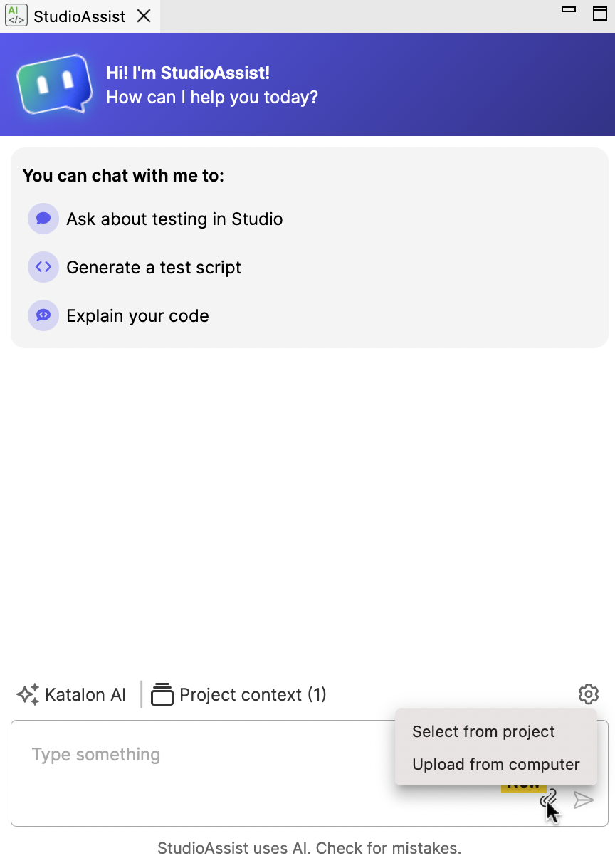Screen dimensions: 615x868
Task: Click the StudioAssist robot mascot logo
Action: pos(54,85)
